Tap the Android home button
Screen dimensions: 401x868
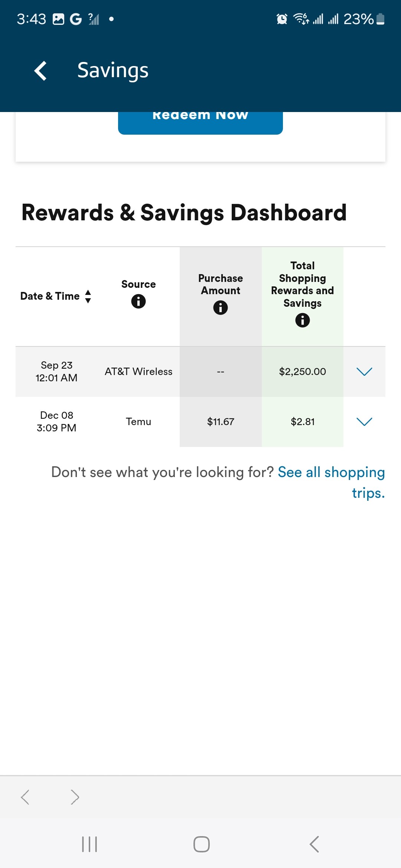point(202,844)
